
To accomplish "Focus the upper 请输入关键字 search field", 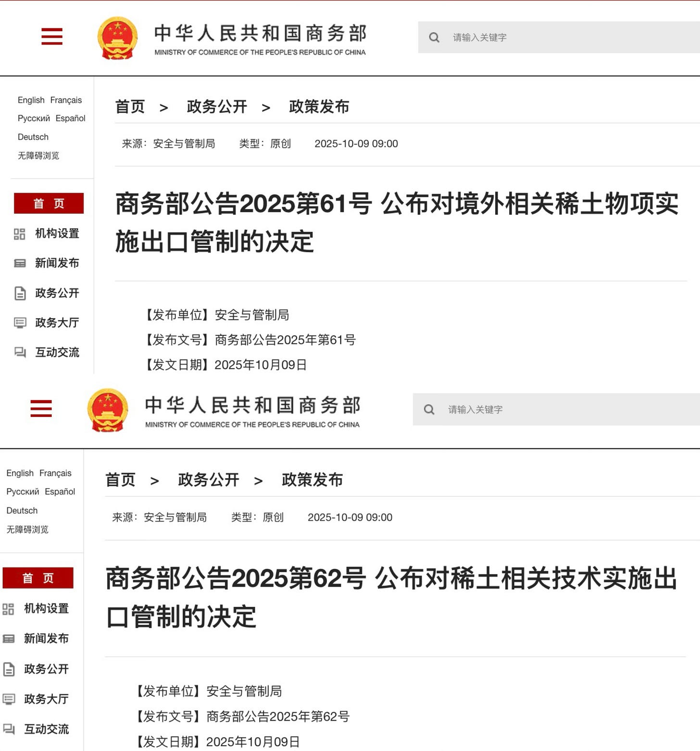I will tap(559, 37).
